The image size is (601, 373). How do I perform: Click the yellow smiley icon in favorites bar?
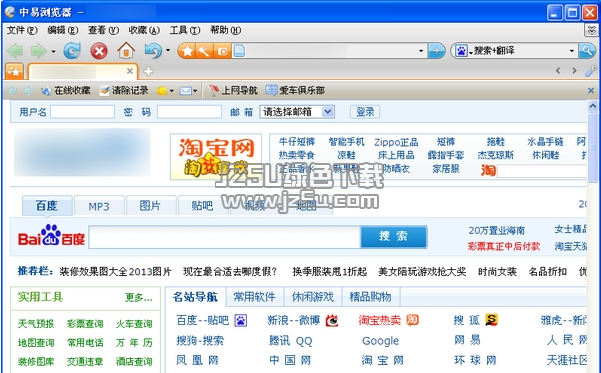pyautogui.click(x=162, y=90)
